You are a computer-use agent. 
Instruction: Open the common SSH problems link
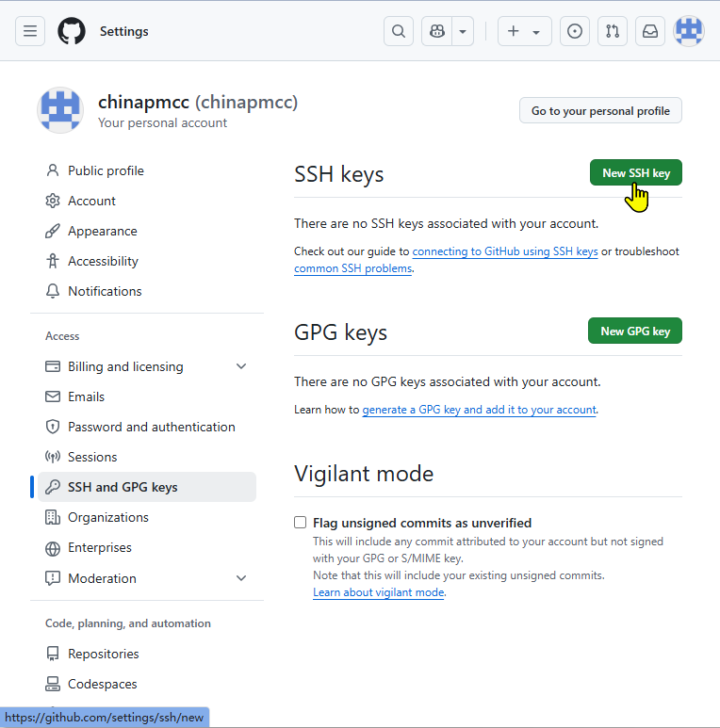point(352,268)
